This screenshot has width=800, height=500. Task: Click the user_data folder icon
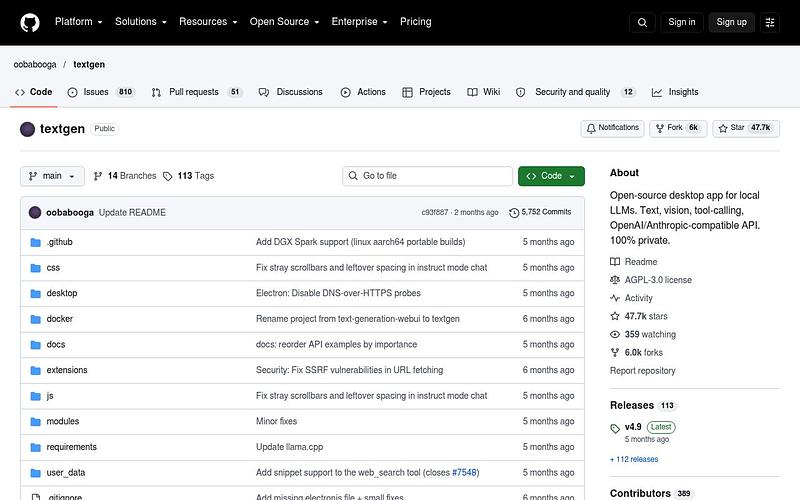click(35, 473)
